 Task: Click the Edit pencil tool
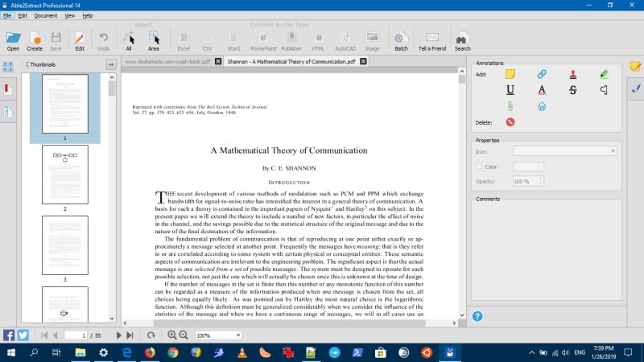click(x=80, y=41)
